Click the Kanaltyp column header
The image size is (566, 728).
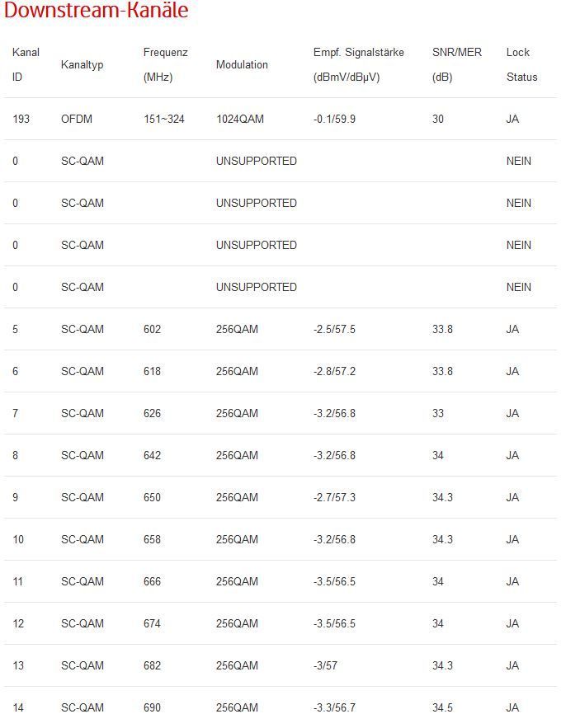point(82,64)
